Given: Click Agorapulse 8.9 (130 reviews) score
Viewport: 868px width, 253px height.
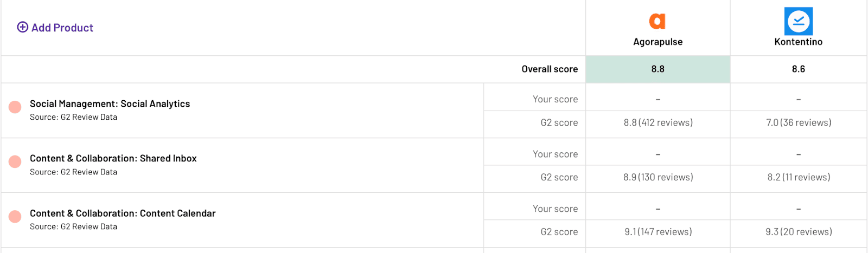Looking at the screenshot, I should pos(658,177).
